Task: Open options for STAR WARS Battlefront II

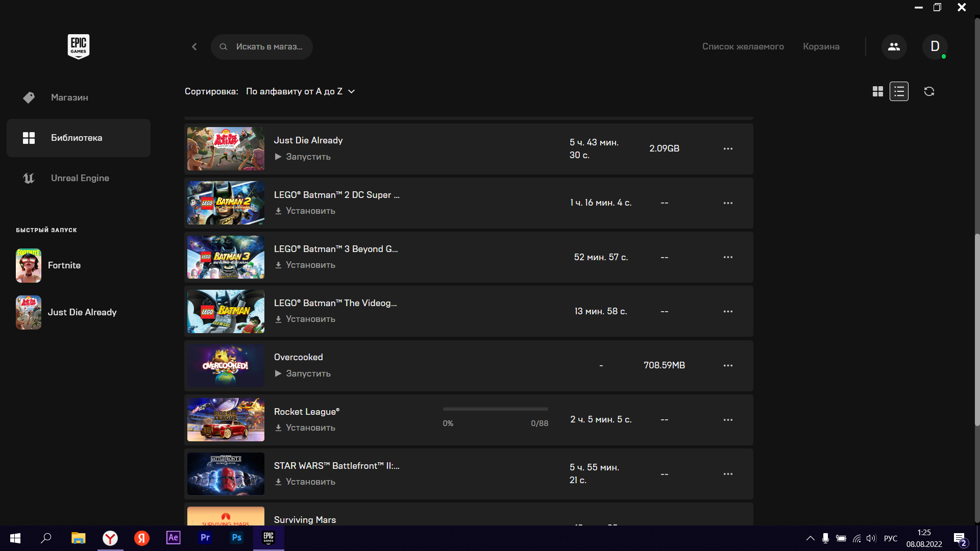Action: 728,474
